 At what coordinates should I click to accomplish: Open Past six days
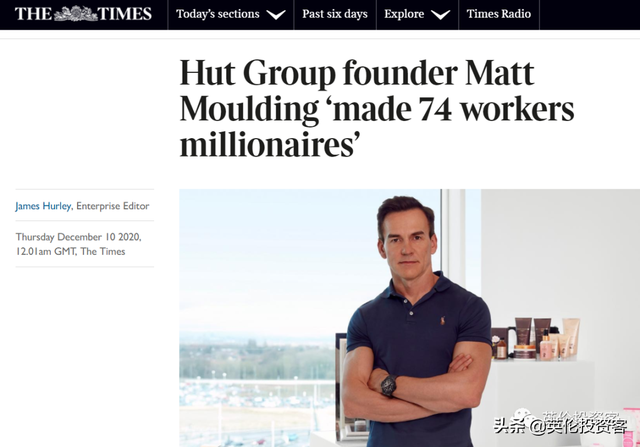[x=334, y=14]
